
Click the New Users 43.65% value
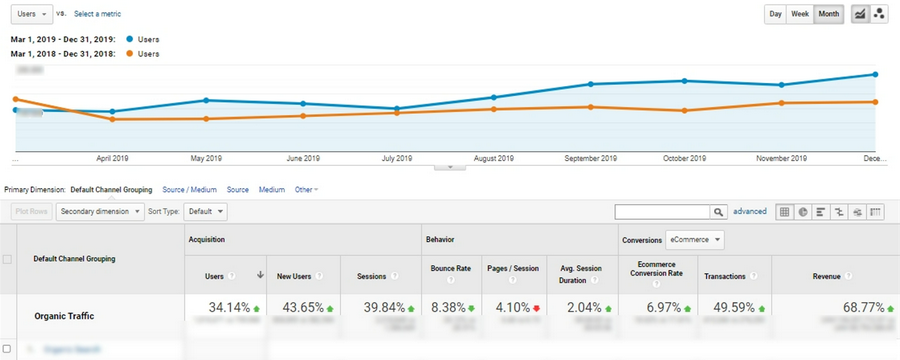click(303, 307)
